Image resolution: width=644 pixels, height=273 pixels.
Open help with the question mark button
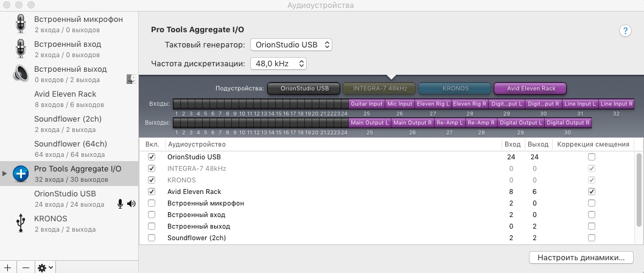coord(625,31)
